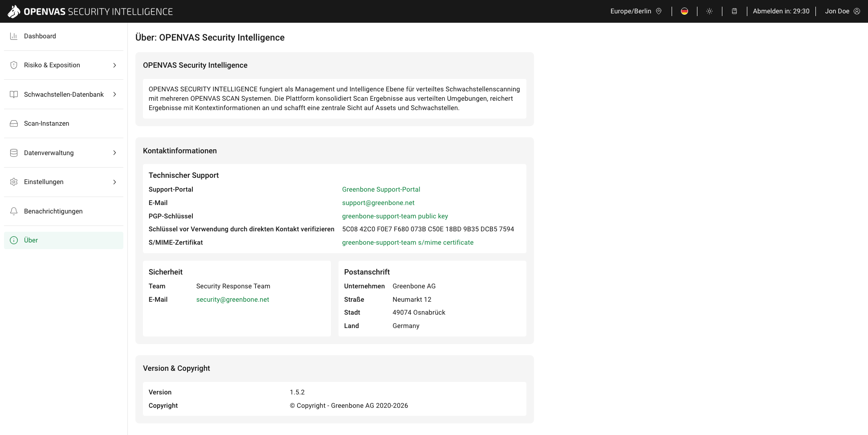Click the security@greenbone.net email link

(232, 300)
